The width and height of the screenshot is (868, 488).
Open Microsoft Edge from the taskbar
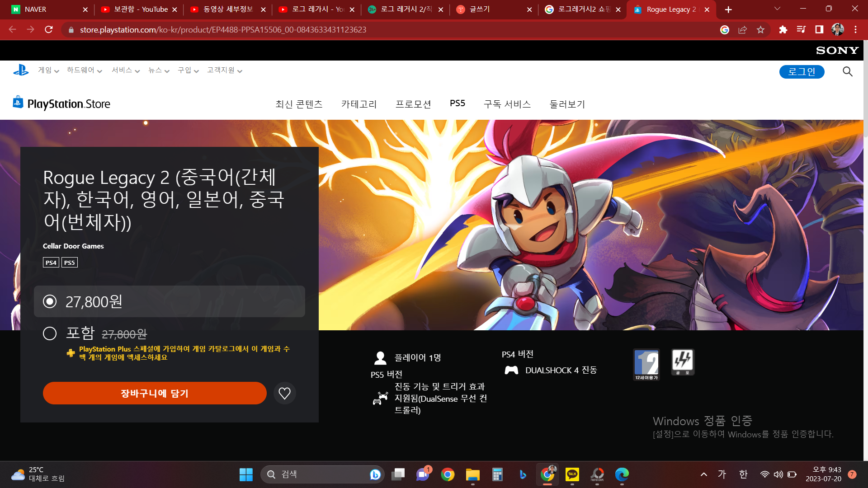(x=622, y=474)
